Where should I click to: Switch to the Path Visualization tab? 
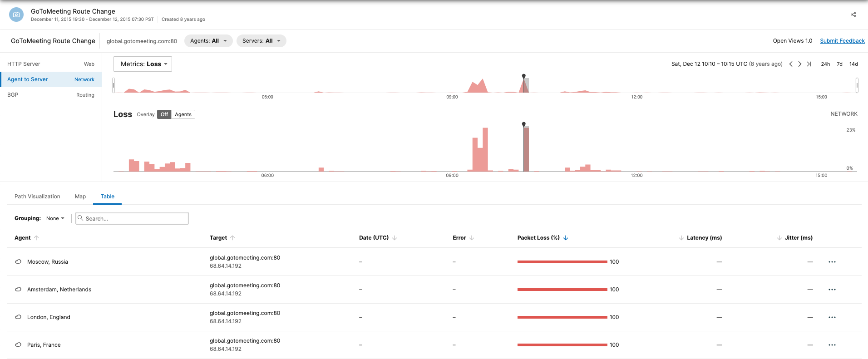tap(37, 197)
